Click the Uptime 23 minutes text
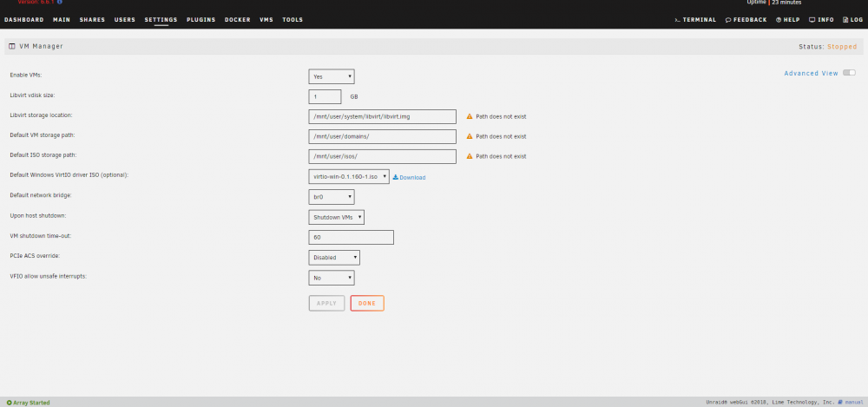The width and height of the screenshot is (868, 407). [774, 3]
